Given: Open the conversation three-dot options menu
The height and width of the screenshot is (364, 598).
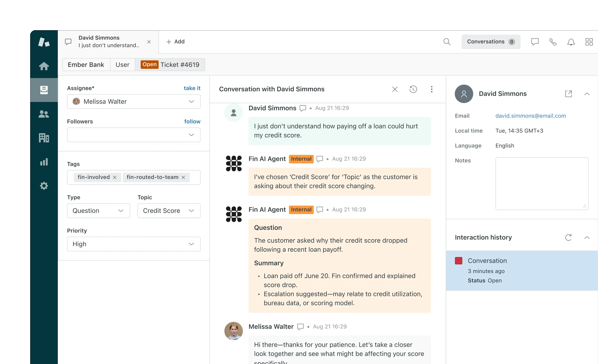Looking at the screenshot, I should [432, 89].
